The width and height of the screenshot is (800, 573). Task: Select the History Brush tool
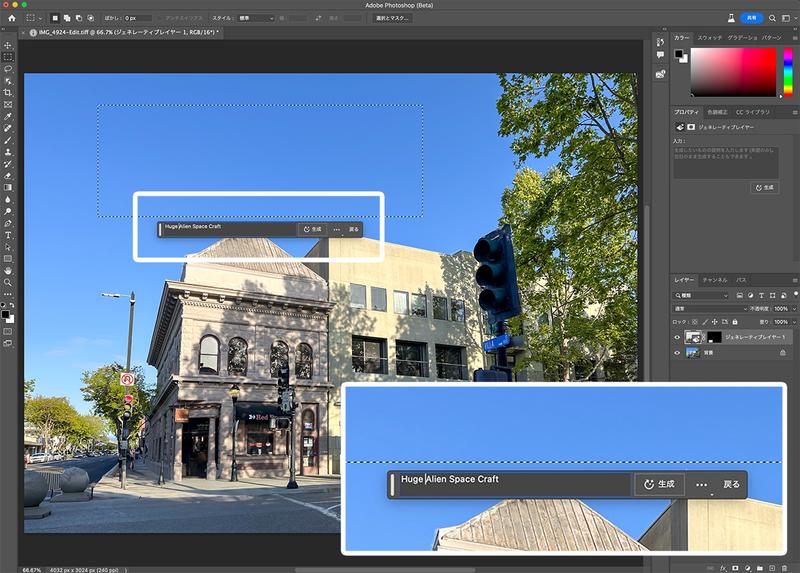point(8,164)
